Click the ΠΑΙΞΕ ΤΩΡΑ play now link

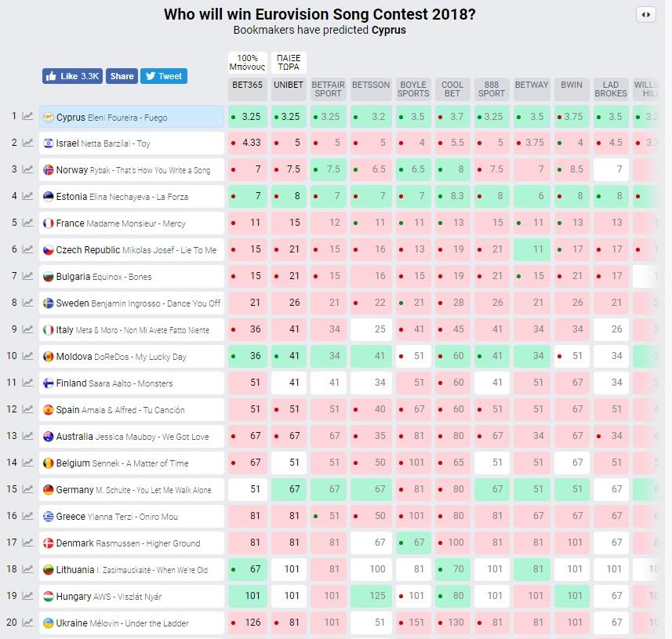[x=289, y=62]
